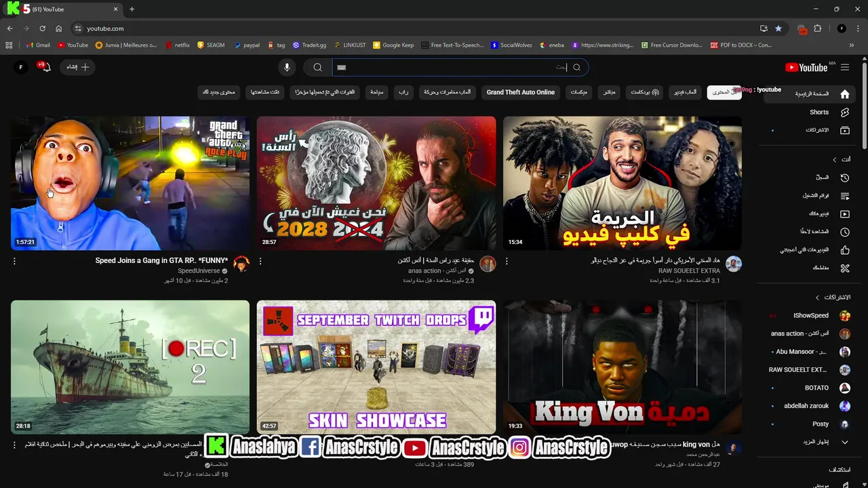This screenshot has height=488, width=868.
Task: Open the REC 2 ship thumbnail video
Action: [x=130, y=367]
